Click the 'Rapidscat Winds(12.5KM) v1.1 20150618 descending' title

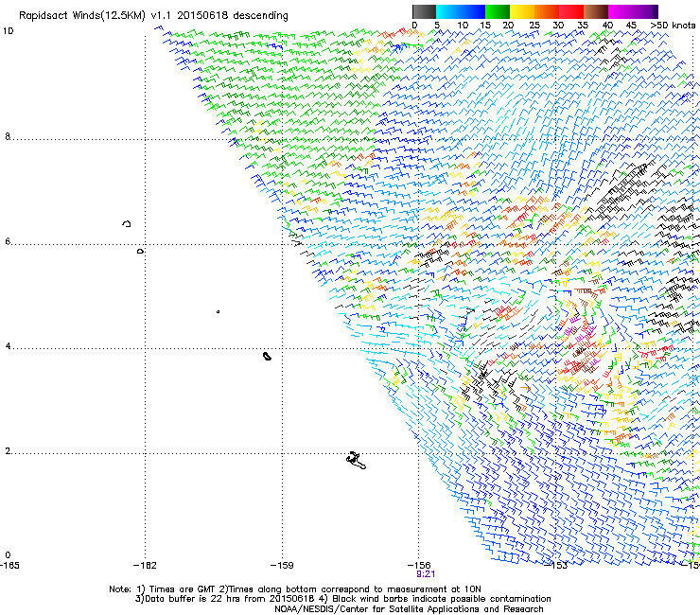[153, 16]
